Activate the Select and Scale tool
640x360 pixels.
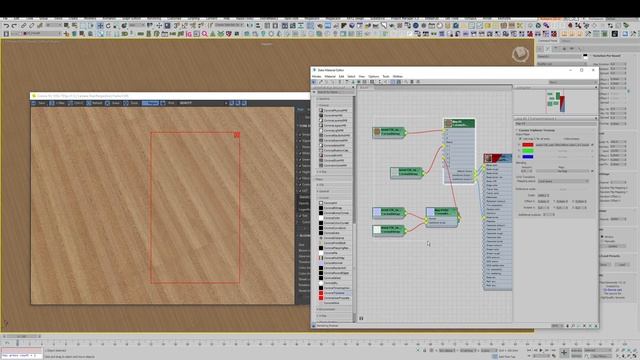click(115, 25)
